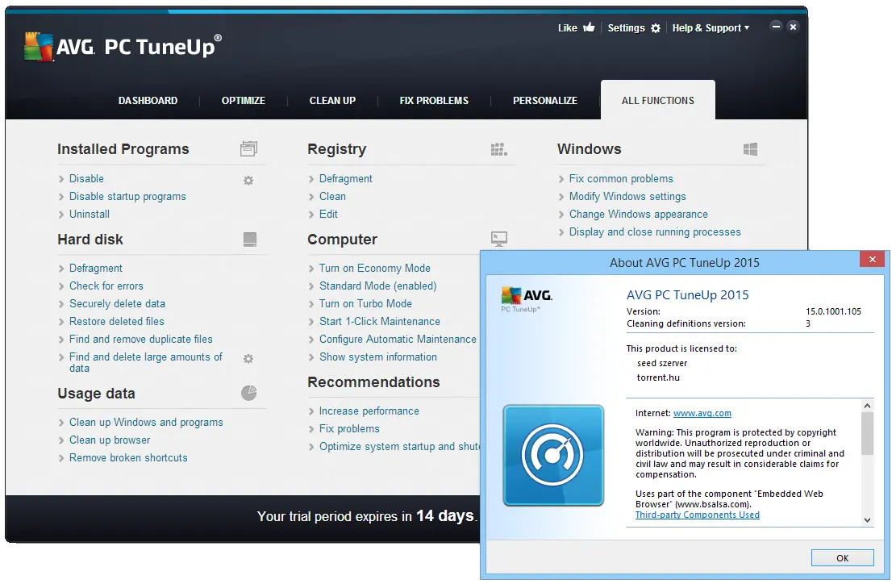
Task: Open the Dashboard tab
Action: tap(148, 101)
